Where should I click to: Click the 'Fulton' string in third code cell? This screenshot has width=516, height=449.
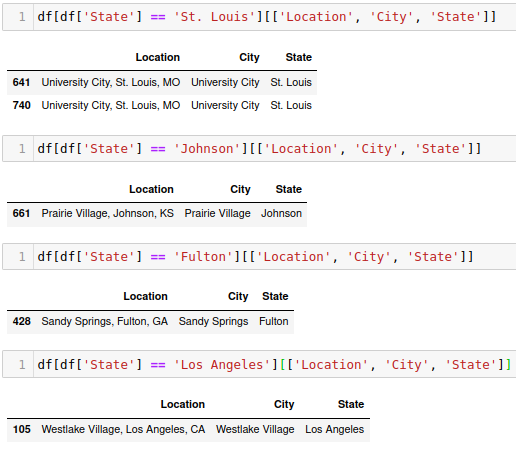[x=204, y=257]
